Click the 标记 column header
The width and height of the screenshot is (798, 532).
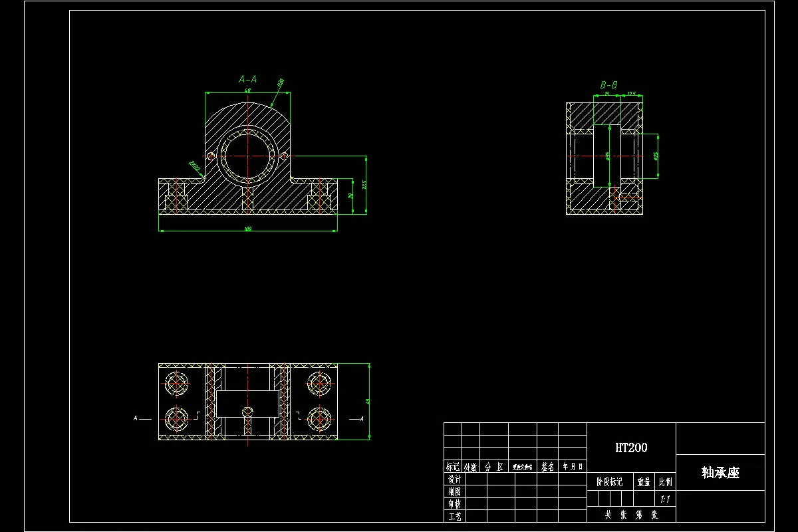(453, 467)
